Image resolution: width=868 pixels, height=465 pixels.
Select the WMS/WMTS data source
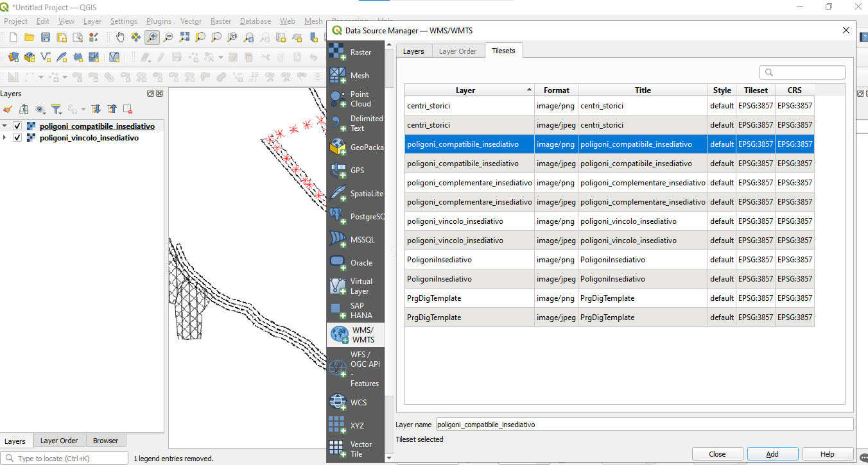click(x=356, y=334)
